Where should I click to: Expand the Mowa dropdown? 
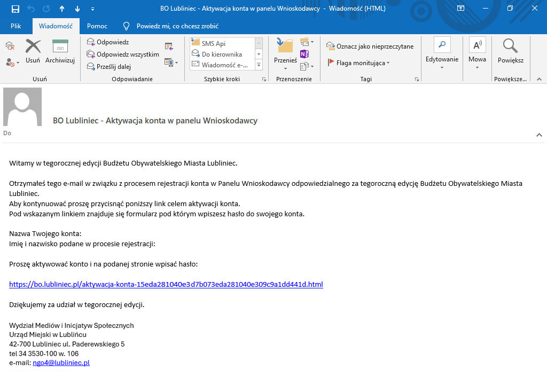[x=477, y=68]
